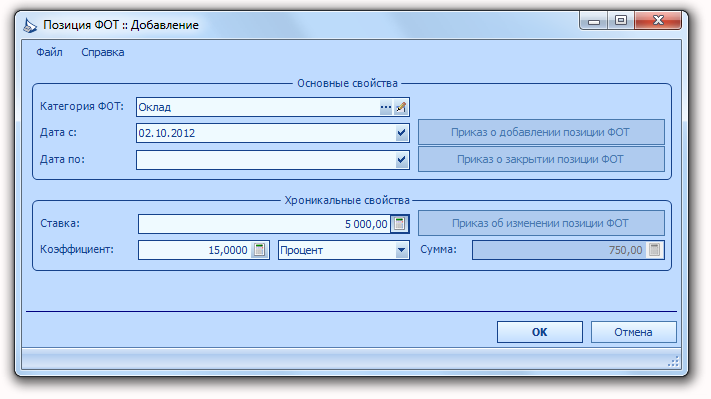Close the Позиция ФОТ window
This screenshot has width=711, height=399.
point(658,21)
